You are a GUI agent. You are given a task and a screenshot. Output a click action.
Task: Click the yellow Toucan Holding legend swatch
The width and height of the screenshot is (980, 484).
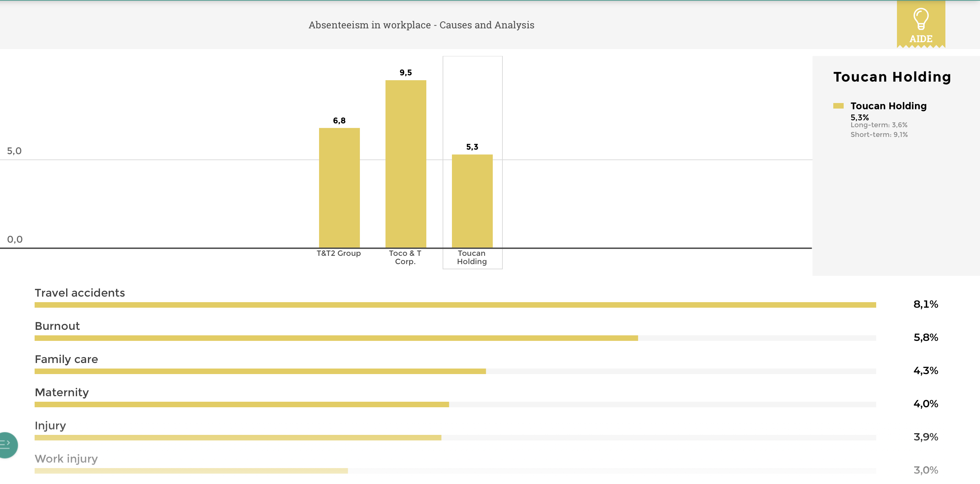coord(838,106)
